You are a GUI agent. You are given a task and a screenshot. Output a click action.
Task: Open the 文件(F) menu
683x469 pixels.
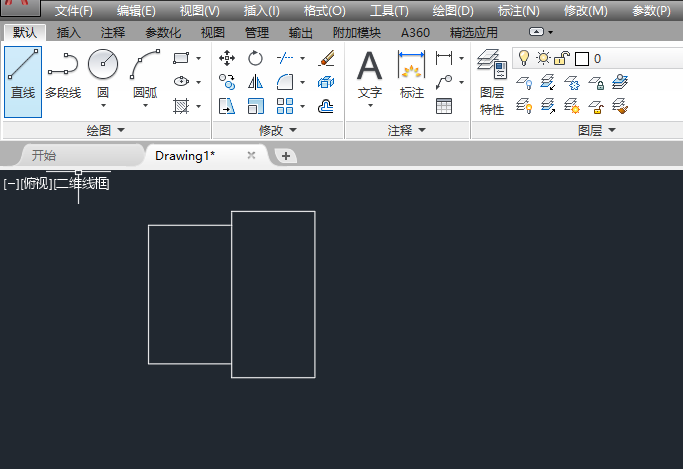pos(74,10)
